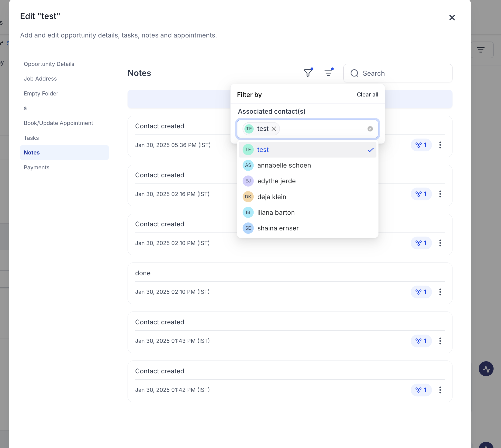This screenshot has height=448, width=501.
Task: Click the dark activity pulse button
Action: tap(486, 369)
